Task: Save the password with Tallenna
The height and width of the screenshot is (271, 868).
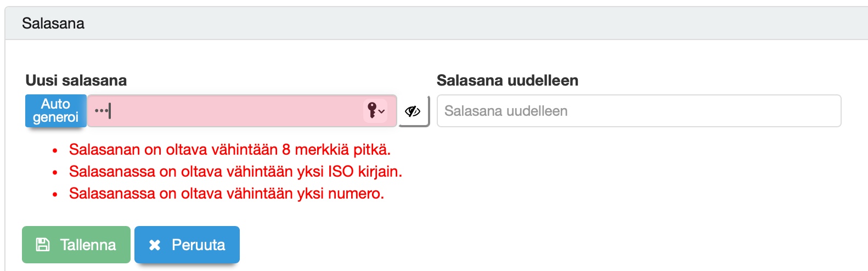Action: [76, 245]
